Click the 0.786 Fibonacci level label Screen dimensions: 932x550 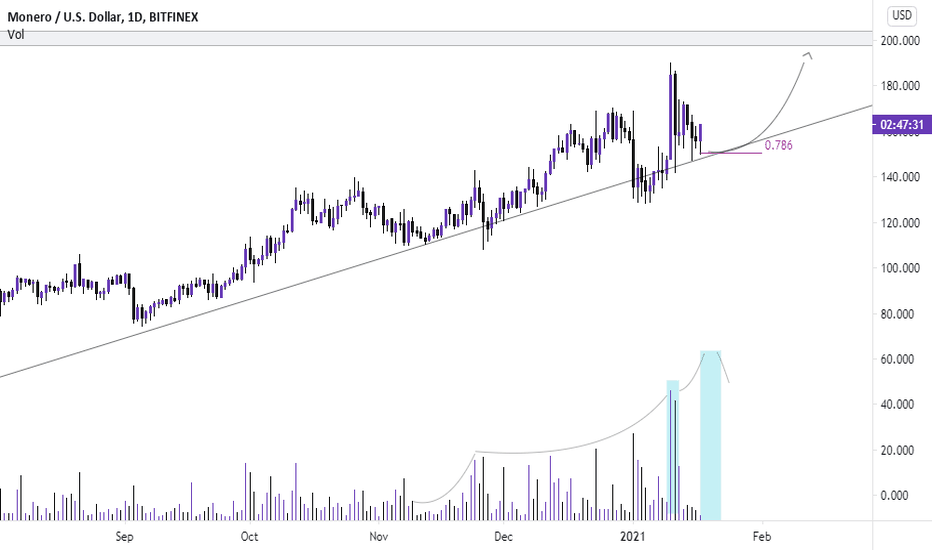pyautogui.click(x=778, y=145)
